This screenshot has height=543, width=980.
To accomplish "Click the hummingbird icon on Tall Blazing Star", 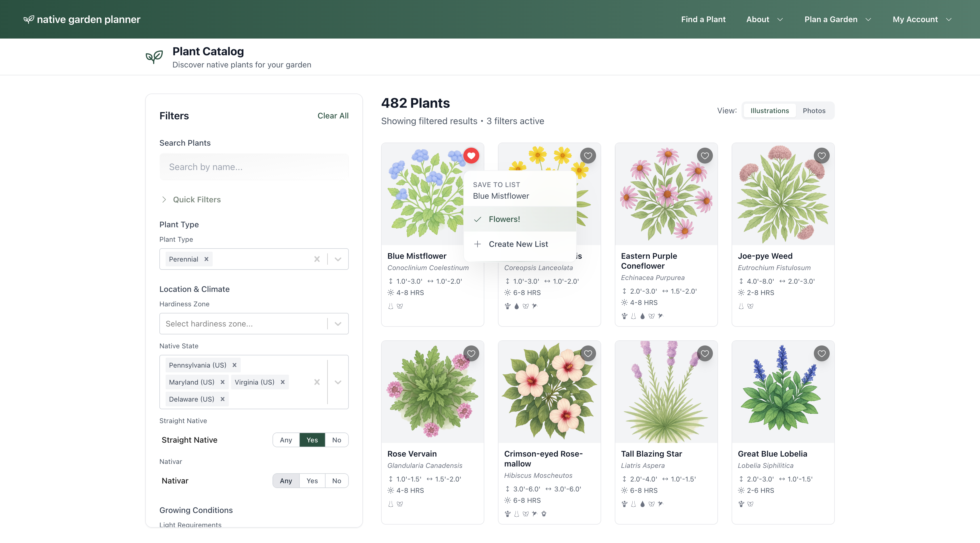I will pyautogui.click(x=660, y=504).
